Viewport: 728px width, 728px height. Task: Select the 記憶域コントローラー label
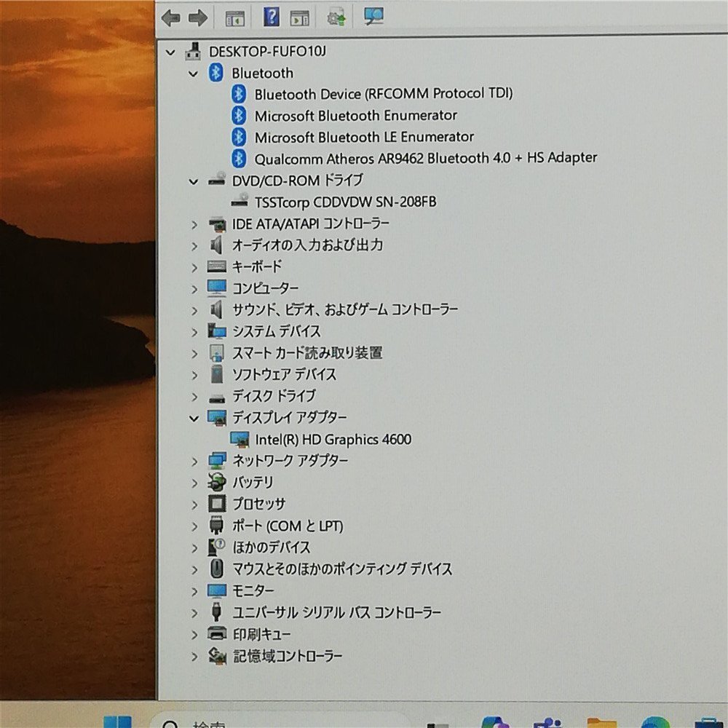[x=288, y=656]
